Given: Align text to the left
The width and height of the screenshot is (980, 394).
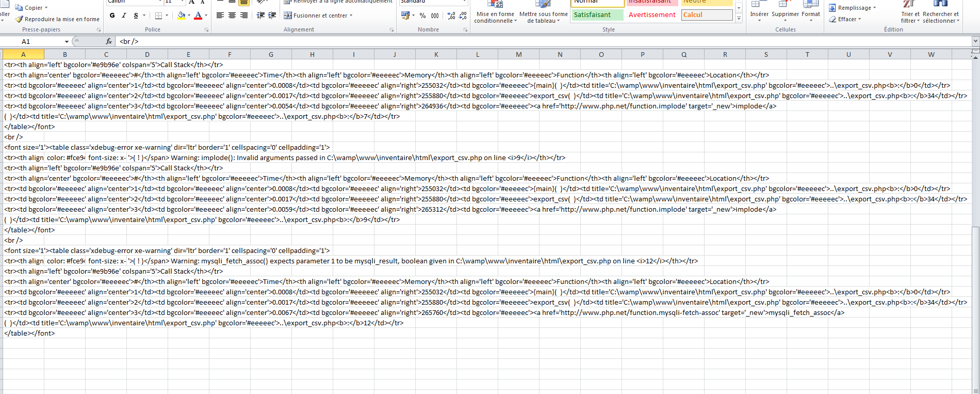Looking at the screenshot, I should (220, 15).
